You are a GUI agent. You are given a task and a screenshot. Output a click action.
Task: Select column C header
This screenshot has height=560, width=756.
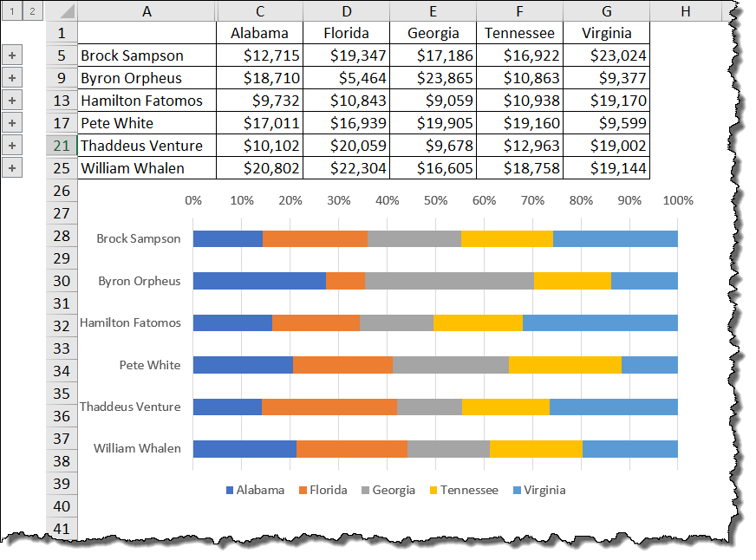pos(260,11)
